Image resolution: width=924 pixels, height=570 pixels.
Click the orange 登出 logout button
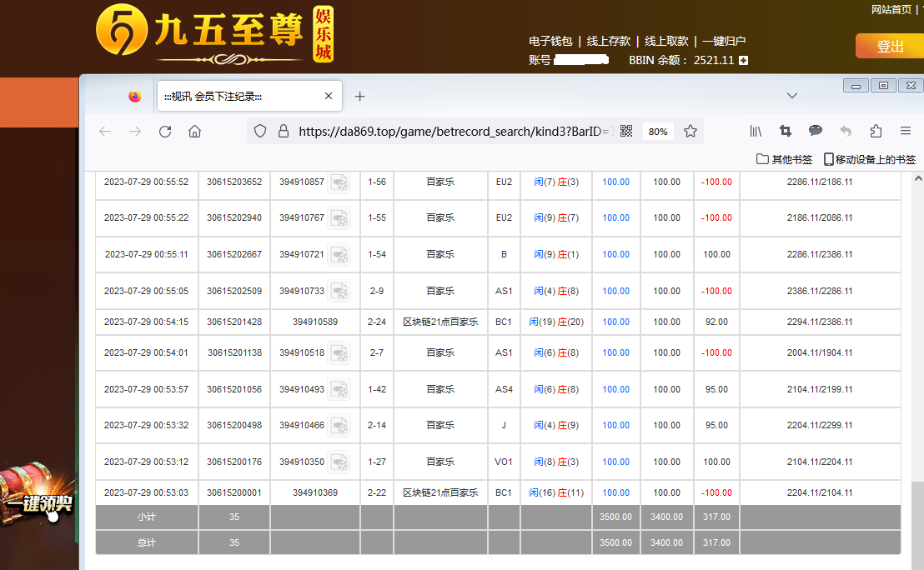coord(890,46)
